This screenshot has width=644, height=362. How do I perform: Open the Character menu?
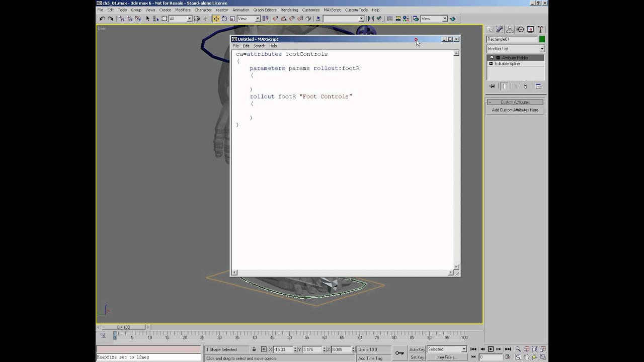coord(203,10)
